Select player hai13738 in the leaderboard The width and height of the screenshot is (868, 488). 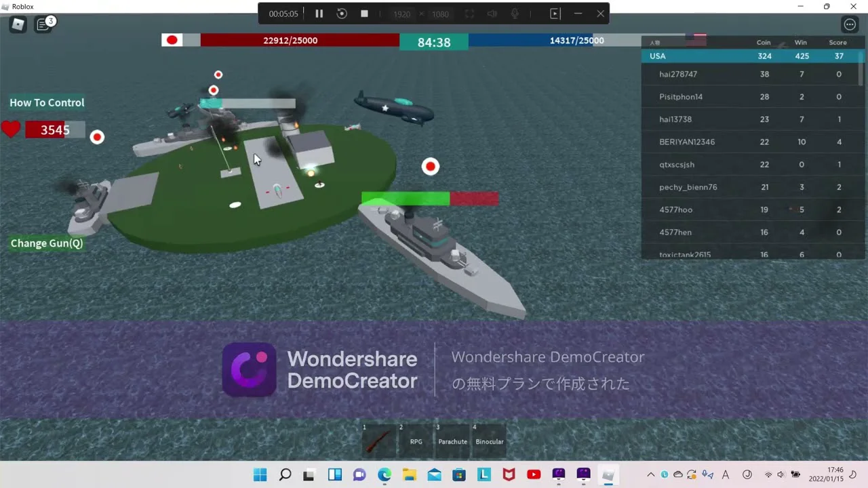click(x=750, y=119)
